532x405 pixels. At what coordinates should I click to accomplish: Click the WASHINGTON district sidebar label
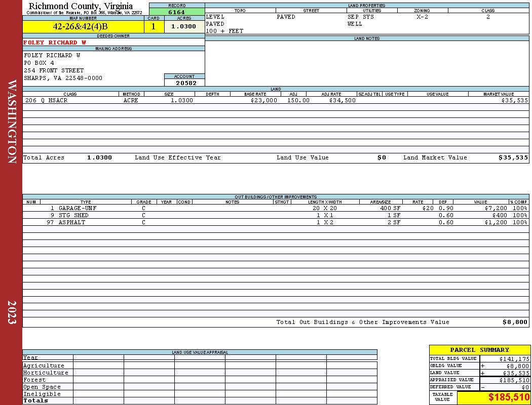pyautogui.click(x=12, y=121)
